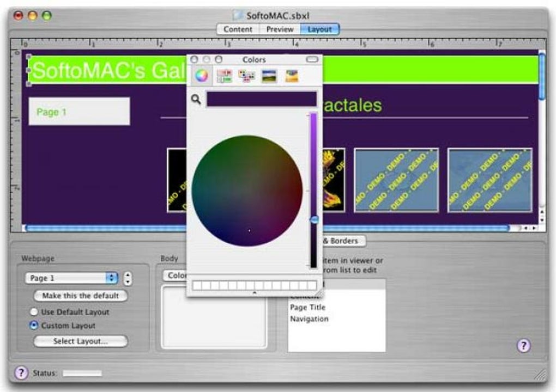Switch to the Content tab
The width and height of the screenshot is (556, 392).
(x=238, y=29)
